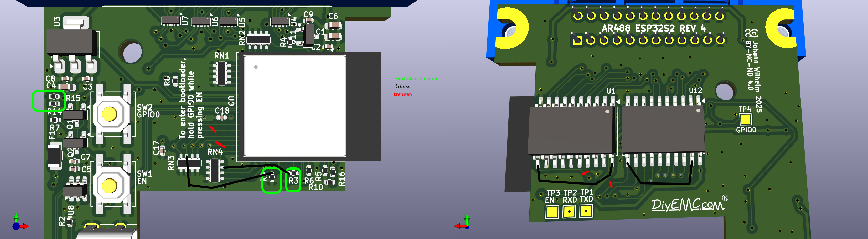
Task: Click the 'U3' silkscreen label
Action: pos(56,21)
